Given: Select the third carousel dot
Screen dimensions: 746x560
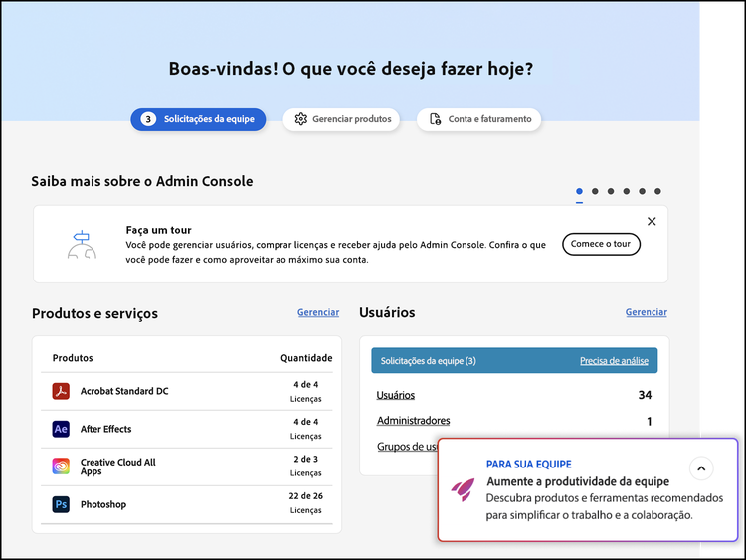Looking at the screenshot, I should (611, 191).
